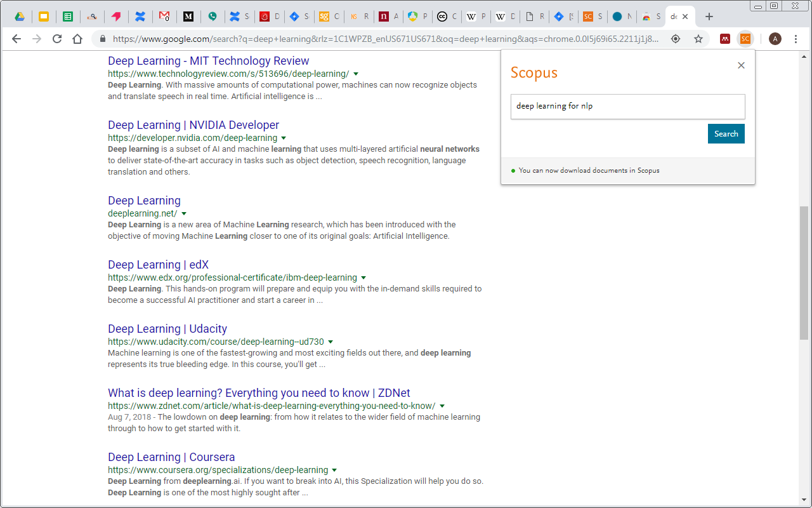Screen dimensions: 812x508
Task: Click the bookmark star in the address bar
Action: pos(698,39)
